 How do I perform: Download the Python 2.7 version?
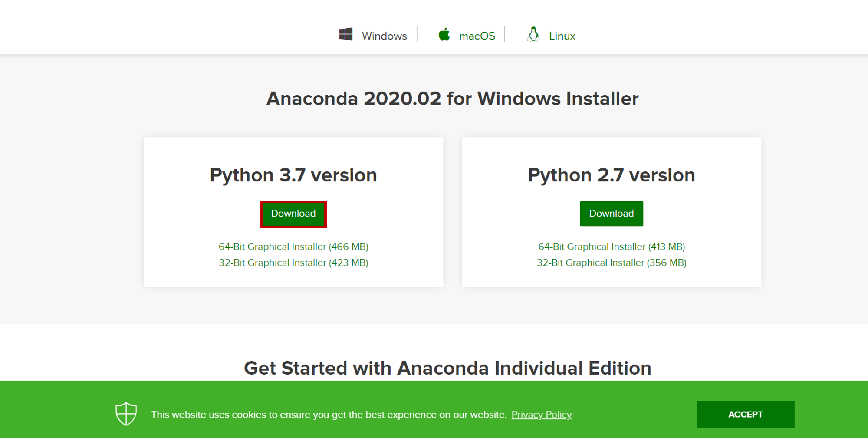[x=612, y=214]
